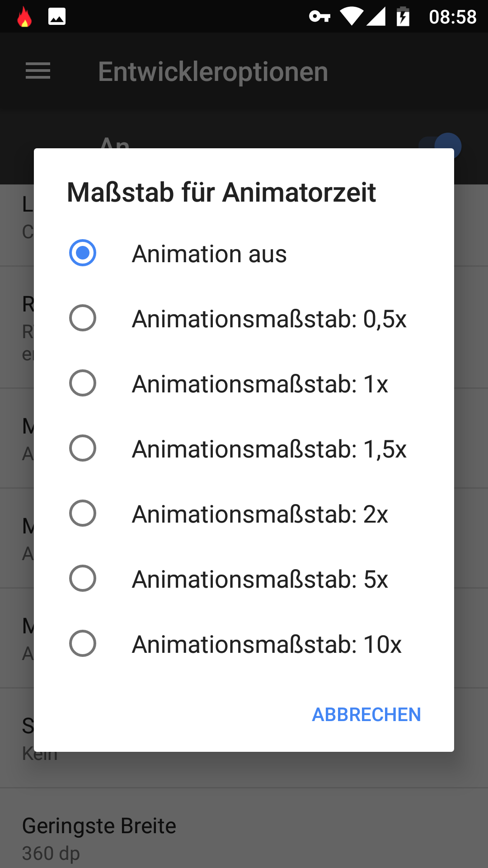Tap the flame notification icon
Image resolution: width=488 pixels, height=868 pixels.
(24, 17)
